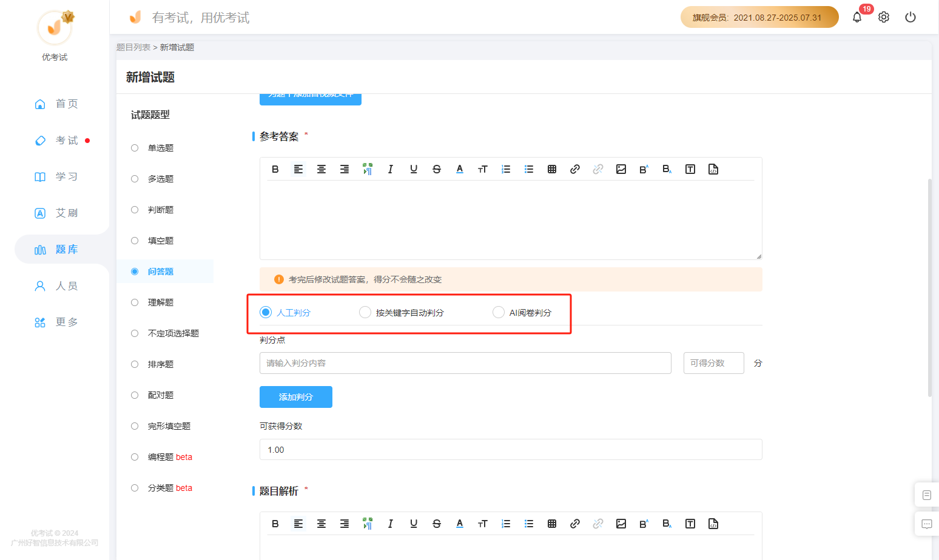Insert bullet list in reference answer editor

529,169
